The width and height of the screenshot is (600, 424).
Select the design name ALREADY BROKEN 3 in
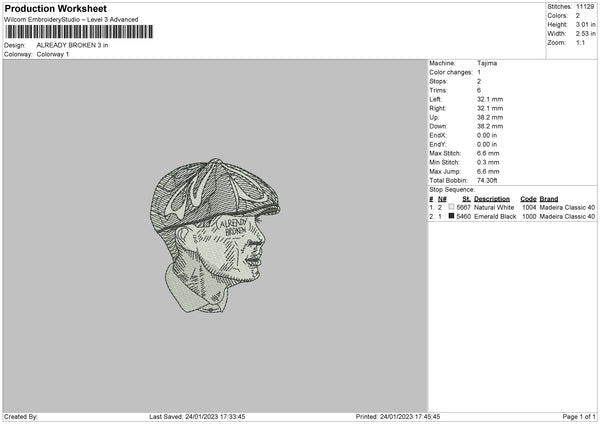coord(72,45)
